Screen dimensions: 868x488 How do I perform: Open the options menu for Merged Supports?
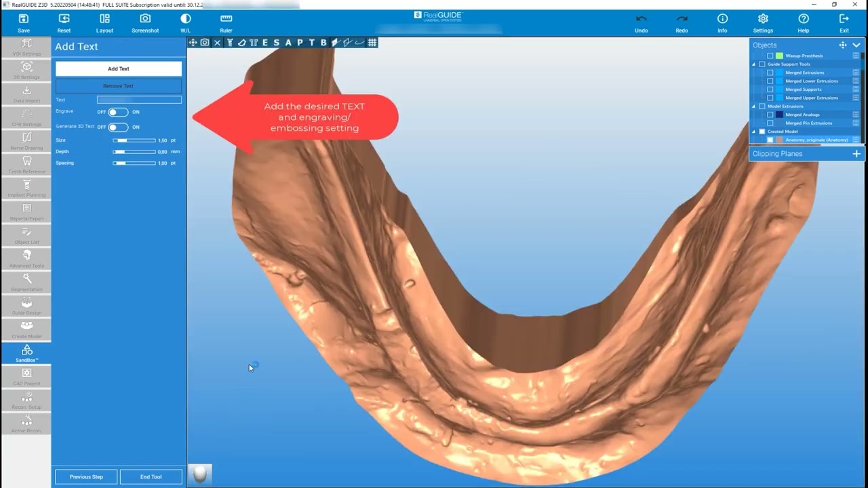click(x=856, y=89)
